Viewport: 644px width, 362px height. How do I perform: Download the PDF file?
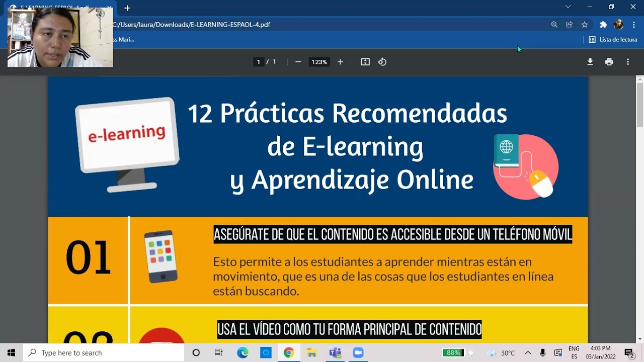tap(590, 62)
